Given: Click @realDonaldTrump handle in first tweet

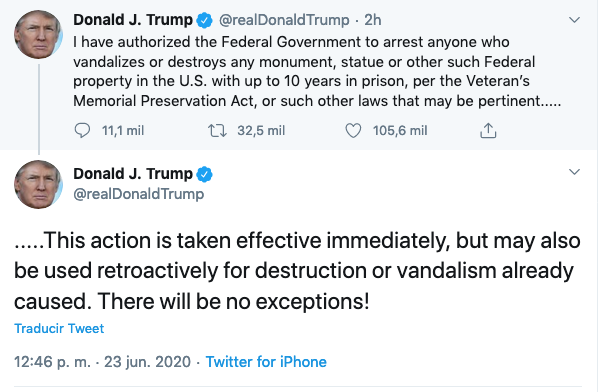Looking at the screenshot, I should tap(284, 20).
